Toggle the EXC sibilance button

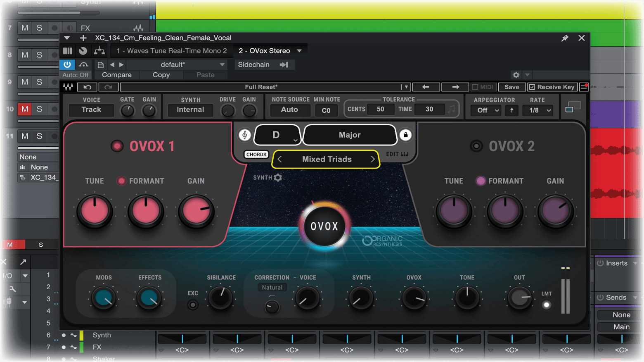(192, 305)
